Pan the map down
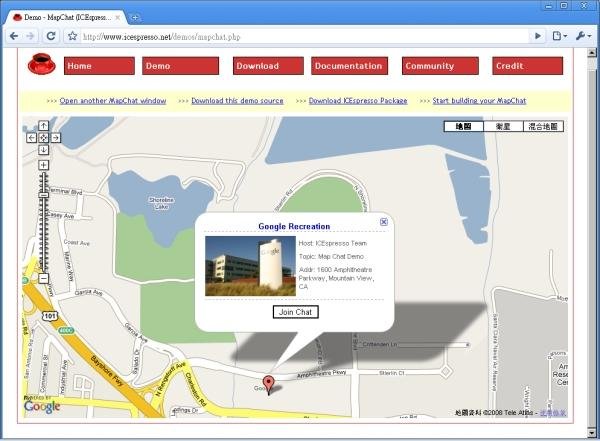 tap(44, 150)
